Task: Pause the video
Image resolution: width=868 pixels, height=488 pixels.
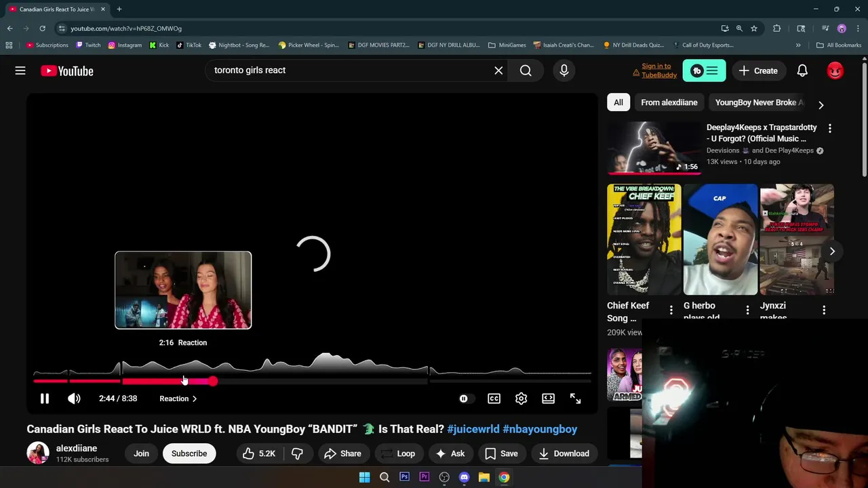Action: point(44,399)
